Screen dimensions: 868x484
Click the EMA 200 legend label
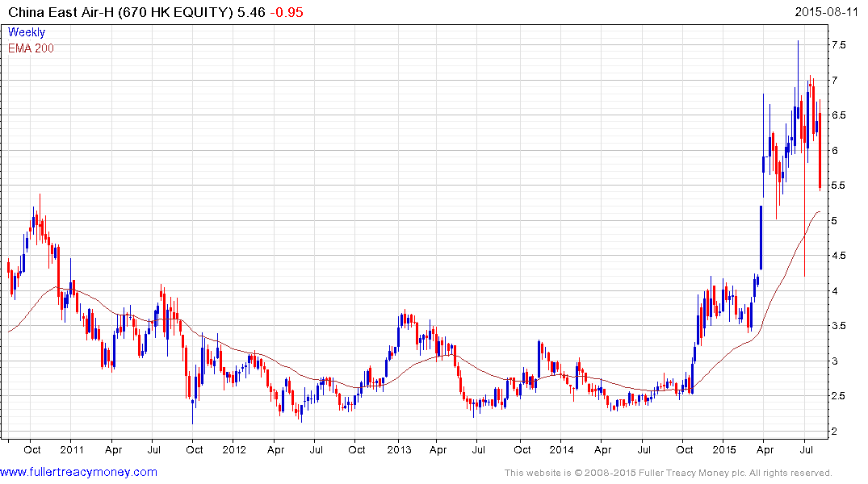click(x=31, y=48)
